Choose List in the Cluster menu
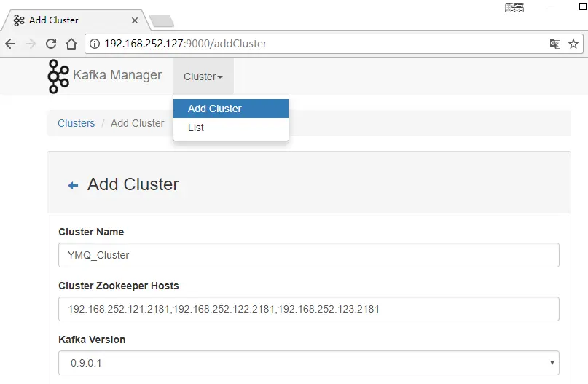This screenshot has height=384, width=588. pyautogui.click(x=231, y=128)
